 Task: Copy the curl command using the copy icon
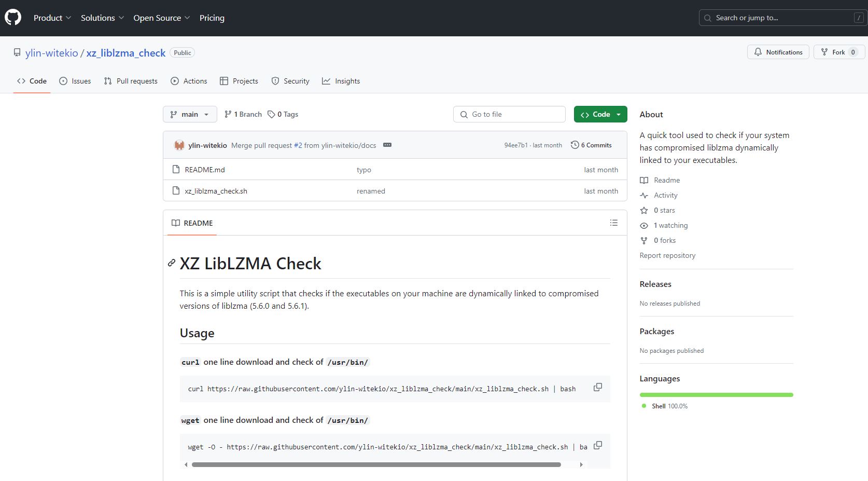click(597, 387)
